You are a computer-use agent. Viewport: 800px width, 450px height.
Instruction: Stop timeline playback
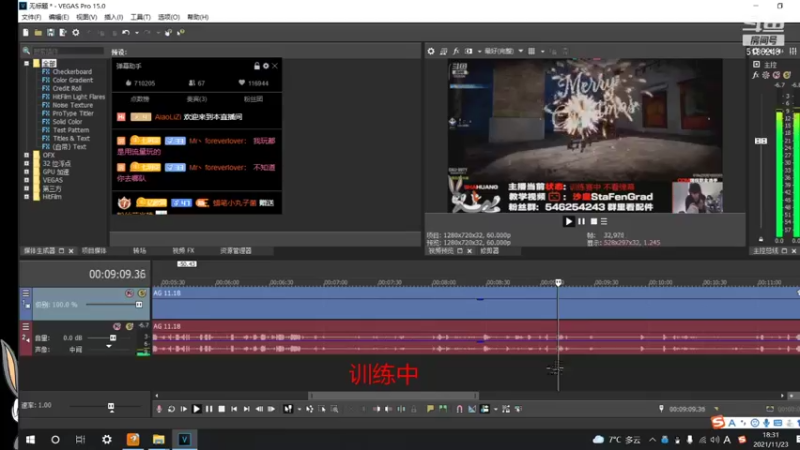221,409
